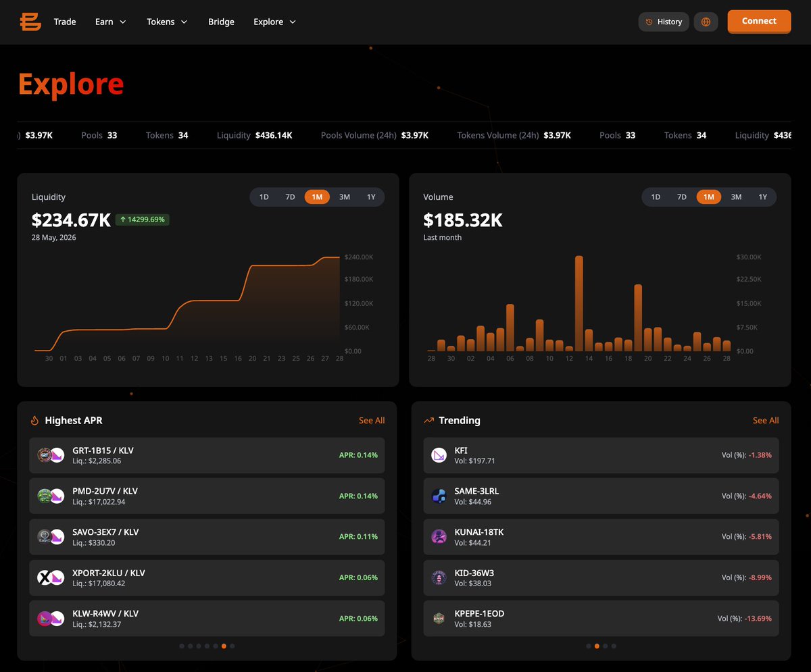Expand the Tokens dropdown menu
811x672 pixels.
click(x=167, y=22)
